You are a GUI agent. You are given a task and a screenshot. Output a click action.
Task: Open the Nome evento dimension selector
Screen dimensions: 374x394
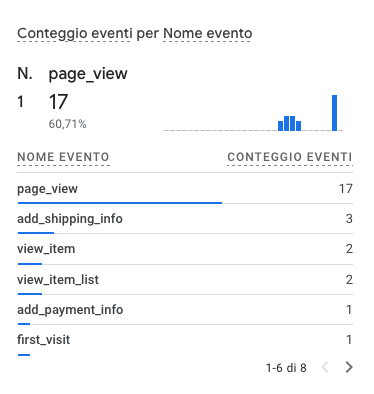(208, 33)
